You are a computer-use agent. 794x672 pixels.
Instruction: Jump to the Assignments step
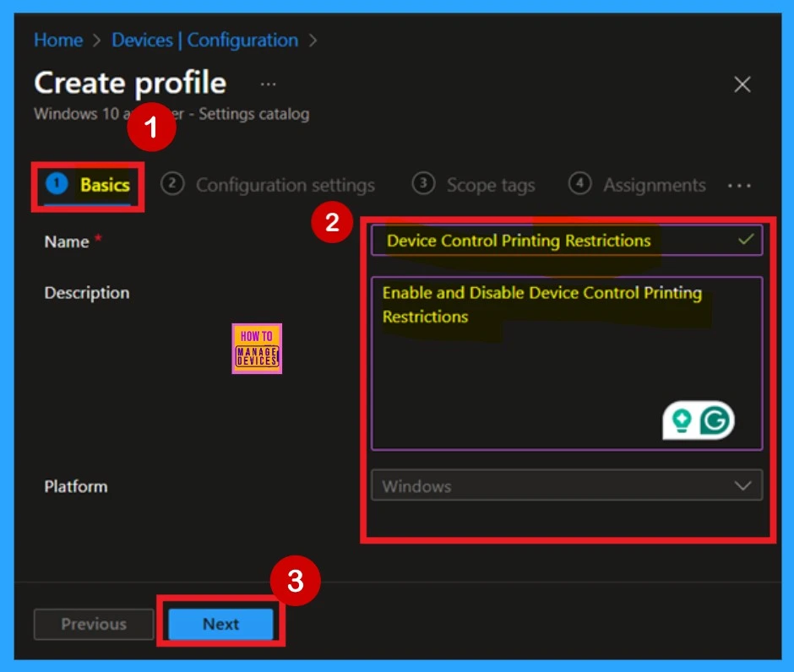(x=637, y=185)
